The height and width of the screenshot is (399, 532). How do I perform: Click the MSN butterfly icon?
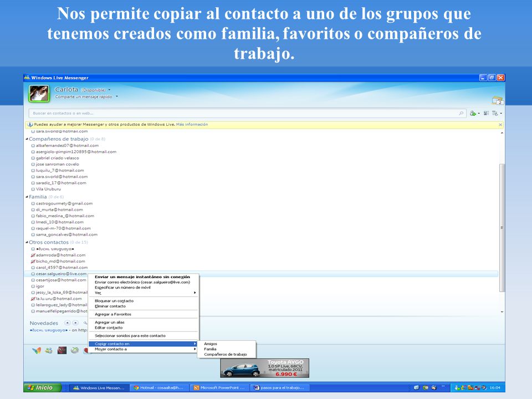pyautogui.click(x=37, y=350)
